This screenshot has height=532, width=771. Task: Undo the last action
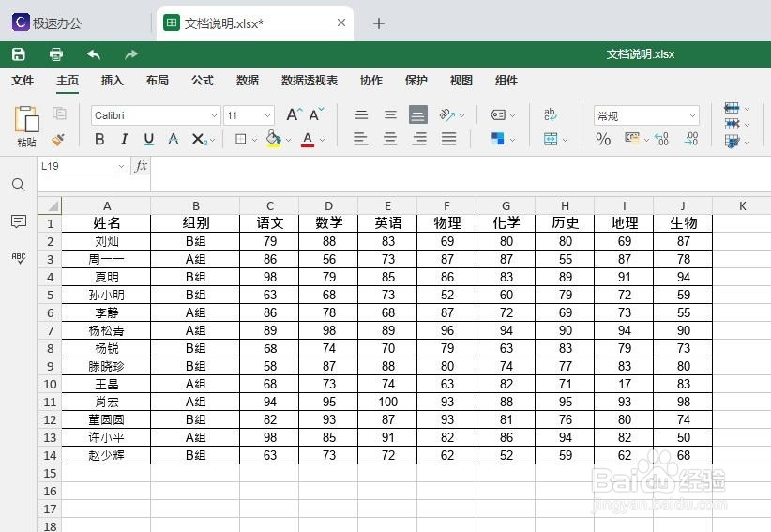94,54
